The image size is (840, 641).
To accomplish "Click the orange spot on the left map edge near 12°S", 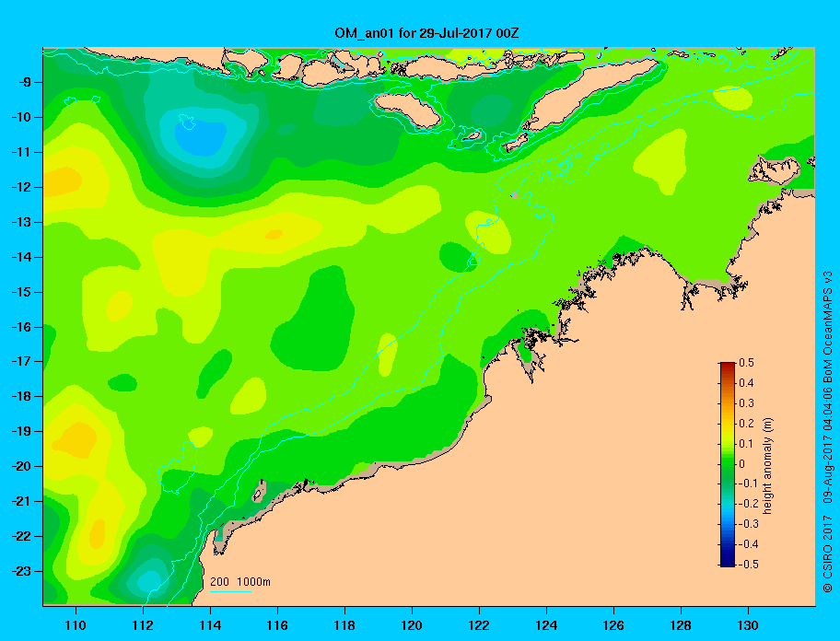I will 61,181.
